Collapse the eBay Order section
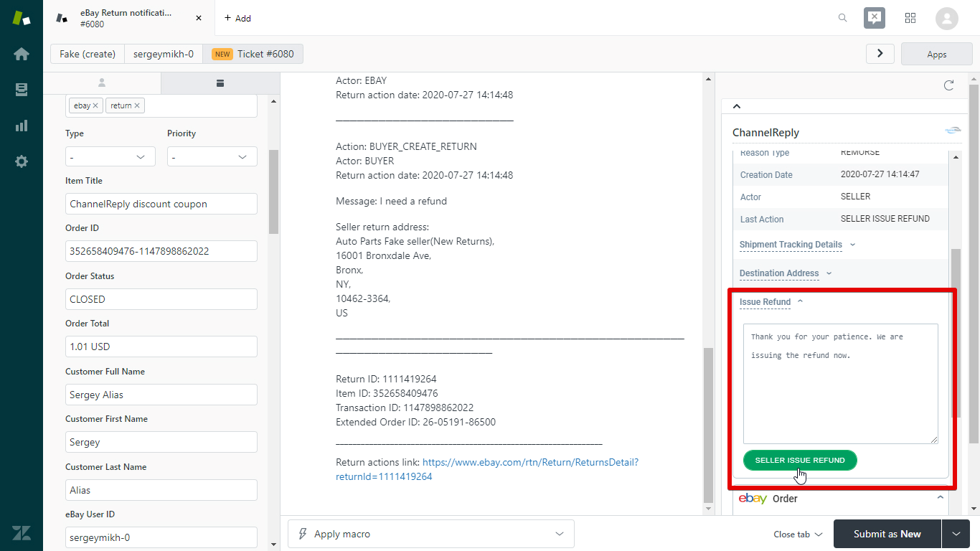 (941, 498)
